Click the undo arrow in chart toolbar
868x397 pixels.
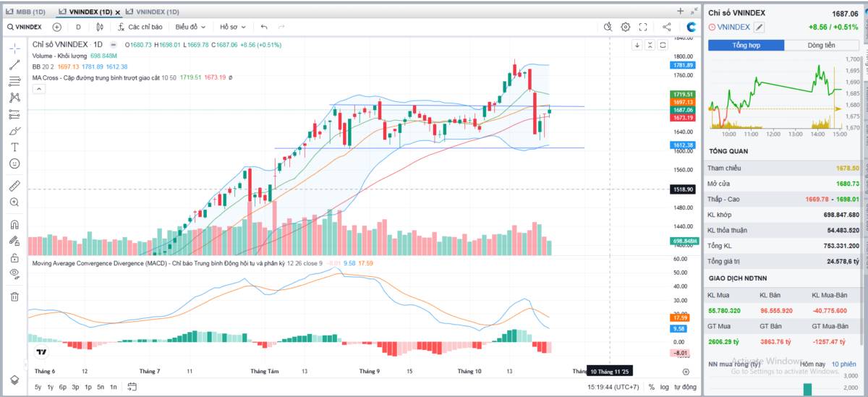tap(264, 27)
